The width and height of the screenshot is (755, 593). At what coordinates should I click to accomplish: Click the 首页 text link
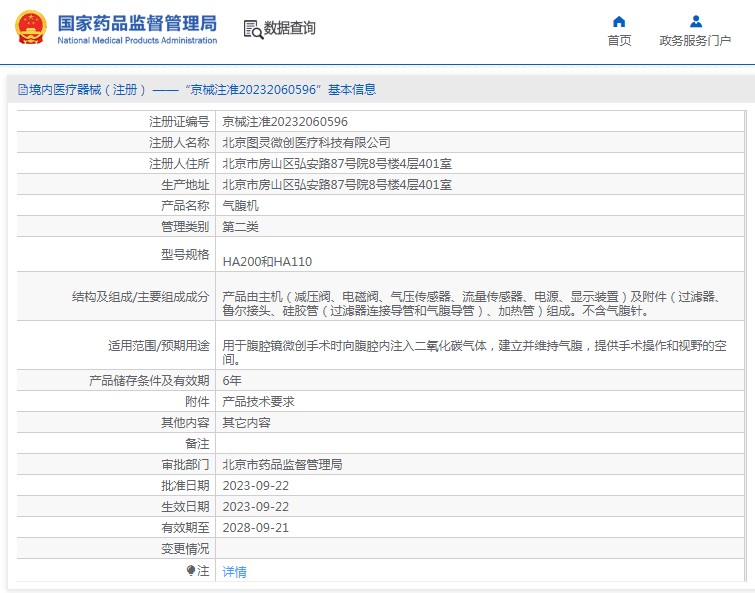coord(619,40)
